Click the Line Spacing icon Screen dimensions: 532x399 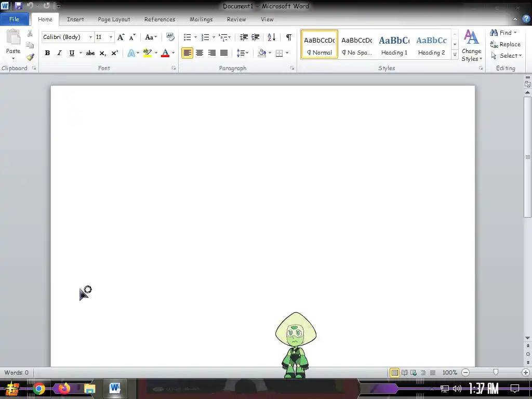coord(241,53)
